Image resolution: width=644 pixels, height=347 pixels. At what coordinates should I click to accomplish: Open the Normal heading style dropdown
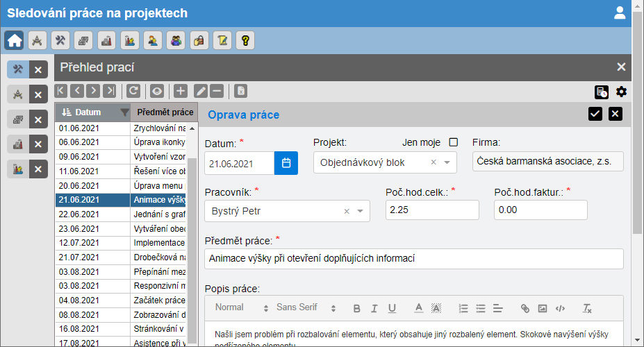pyautogui.click(x=242, y=307)
